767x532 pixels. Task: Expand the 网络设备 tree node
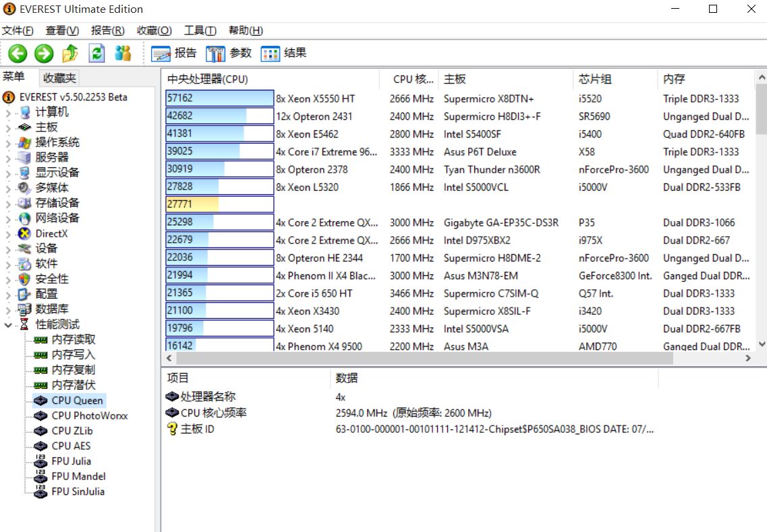click(x=8, y=220)
